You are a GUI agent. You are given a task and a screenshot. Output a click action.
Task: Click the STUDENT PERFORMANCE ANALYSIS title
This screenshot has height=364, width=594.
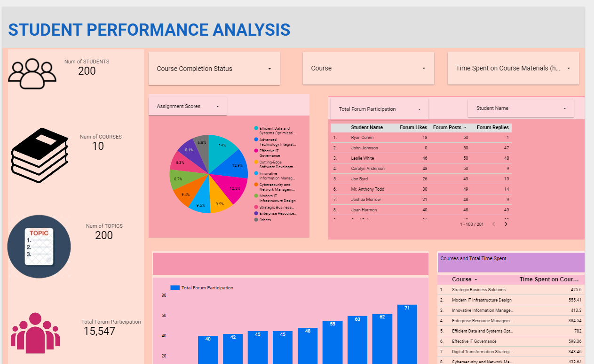[x=149, y=30]
